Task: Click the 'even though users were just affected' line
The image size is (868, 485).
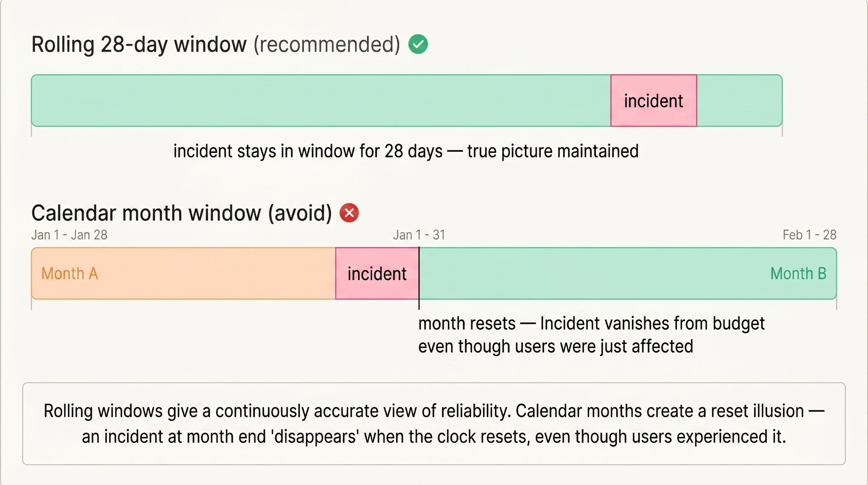Action: click(x=556, y=347)
